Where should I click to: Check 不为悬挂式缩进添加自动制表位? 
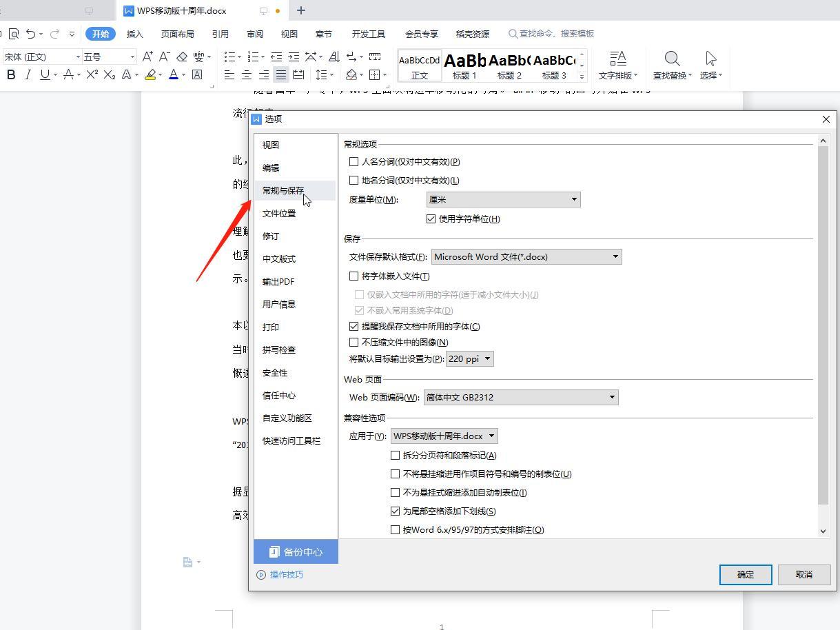click(396, 493)
